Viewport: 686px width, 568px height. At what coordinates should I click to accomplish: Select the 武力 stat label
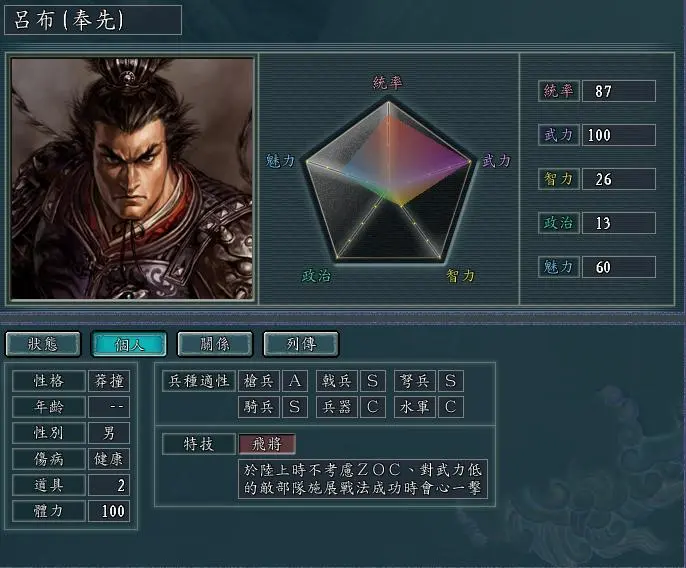tap(559, 135)
